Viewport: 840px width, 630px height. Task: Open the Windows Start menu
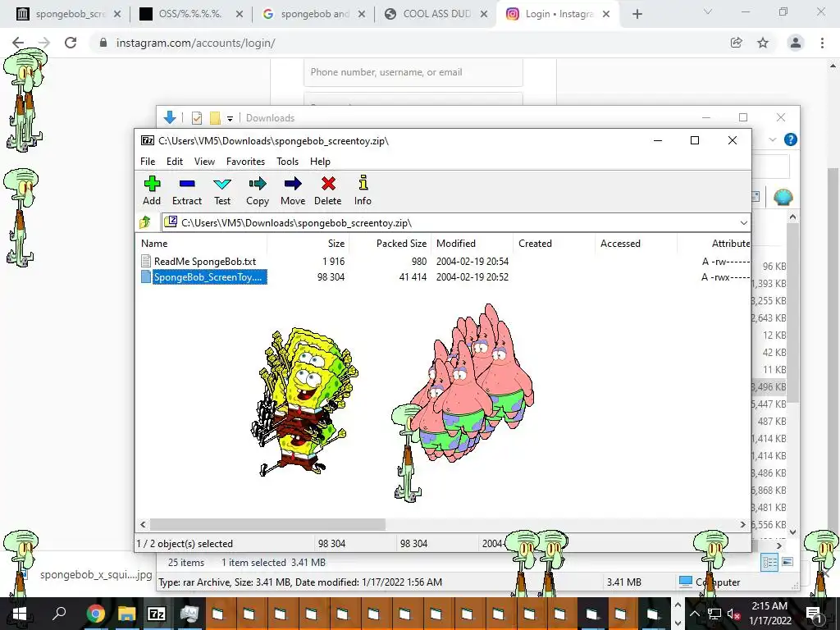tap(20, 614)
